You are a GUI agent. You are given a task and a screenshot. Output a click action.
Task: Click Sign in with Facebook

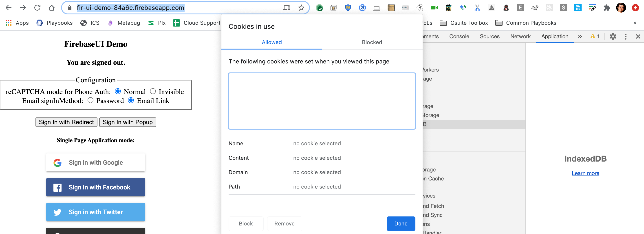(x=95, y=187)
